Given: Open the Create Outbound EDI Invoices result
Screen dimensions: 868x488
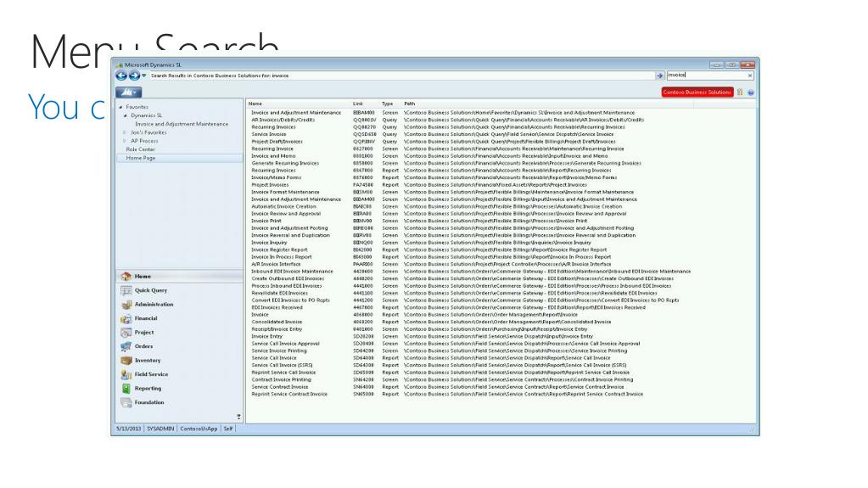Looking at the screenshot, I should pyautogui.click(x=288, y=278).
